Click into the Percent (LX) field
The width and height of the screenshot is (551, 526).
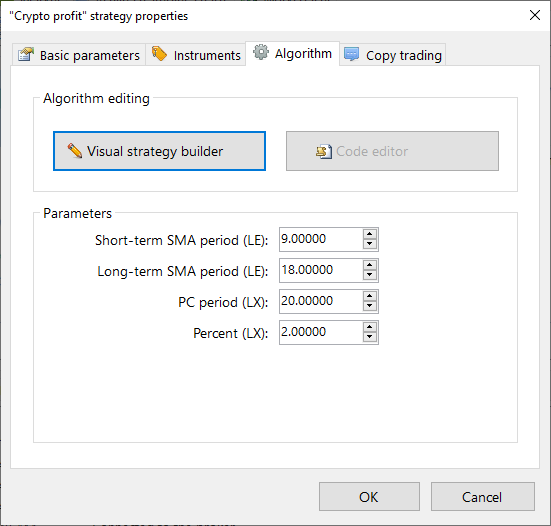coord(321,332)
